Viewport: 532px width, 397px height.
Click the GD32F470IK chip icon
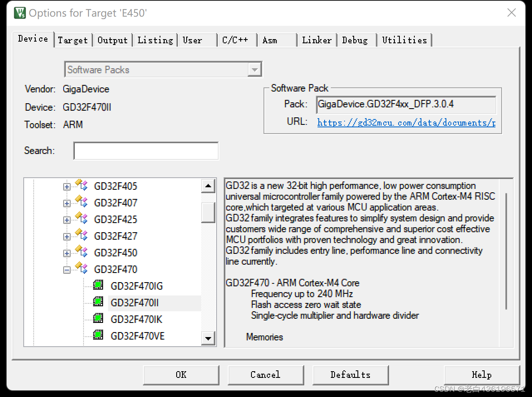(x=98, y=318)
